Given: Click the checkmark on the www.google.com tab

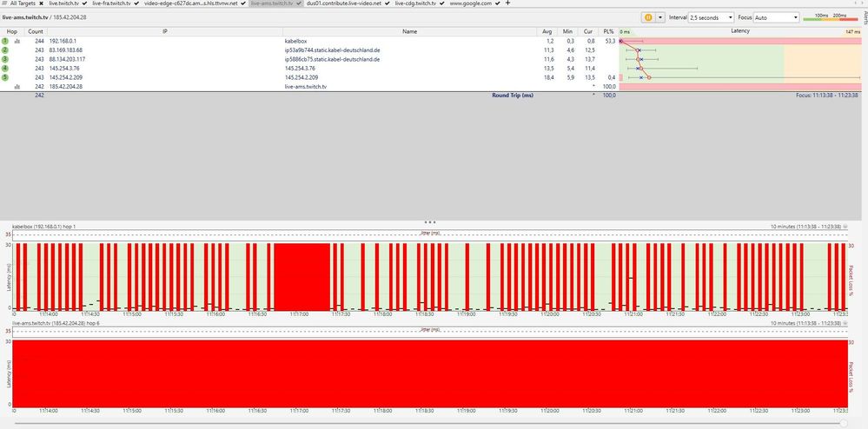Looking at the screenshot, I should click(x=497, y=3).
